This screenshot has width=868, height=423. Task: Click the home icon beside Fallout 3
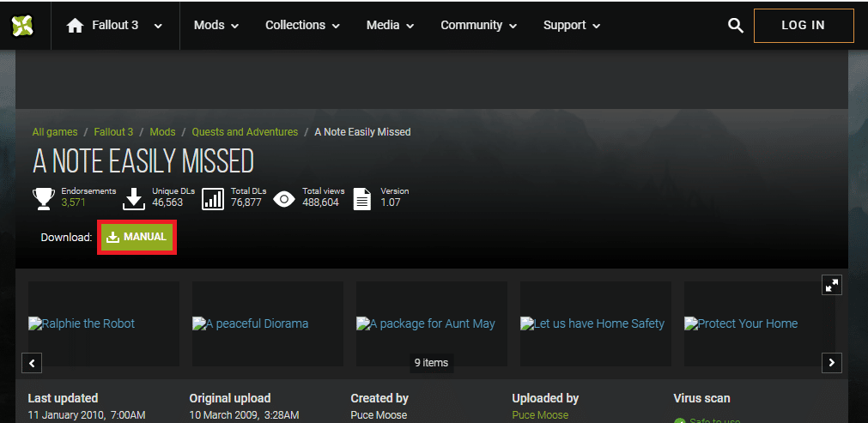tap(75, 26)
